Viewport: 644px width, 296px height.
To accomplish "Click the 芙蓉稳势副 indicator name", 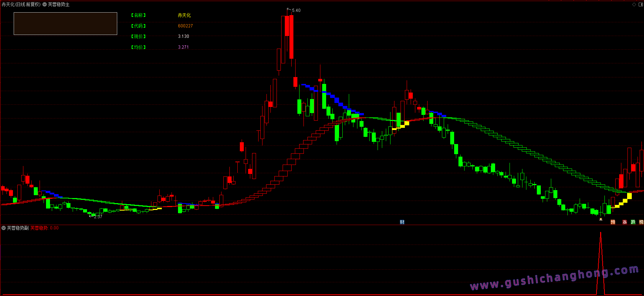I will pos(18,228).
